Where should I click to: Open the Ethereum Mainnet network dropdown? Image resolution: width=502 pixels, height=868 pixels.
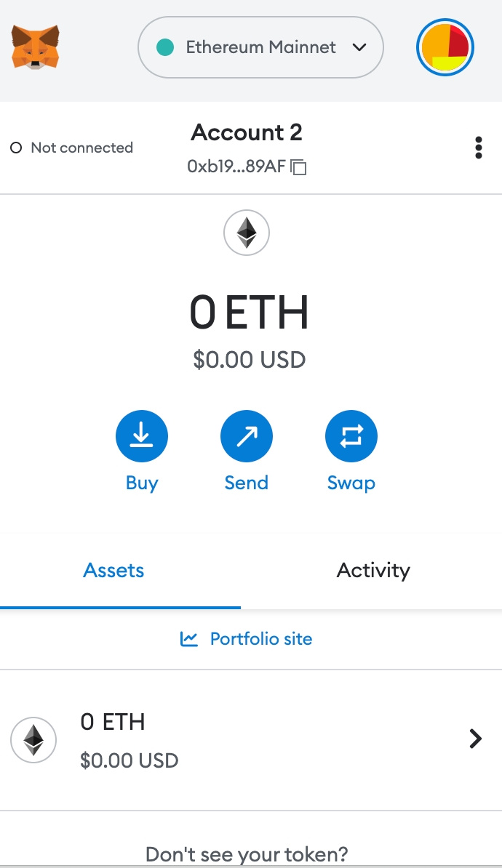[260, 48]
